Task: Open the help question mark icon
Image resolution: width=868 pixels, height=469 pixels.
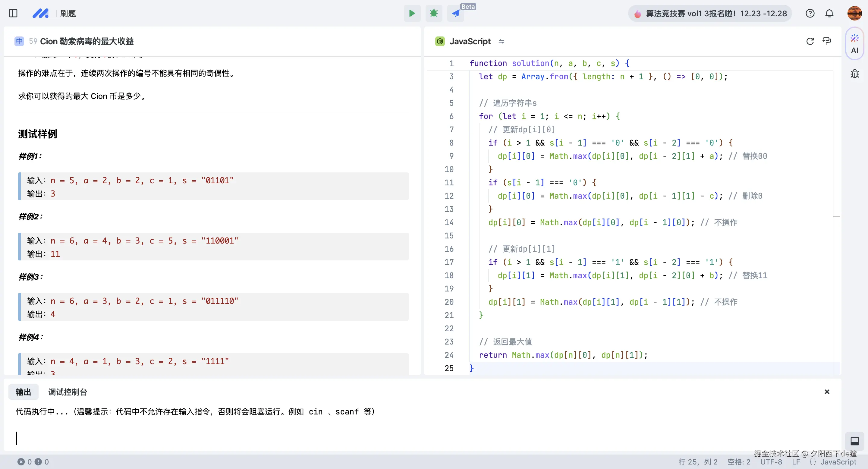Action: (x=810, y=14)
